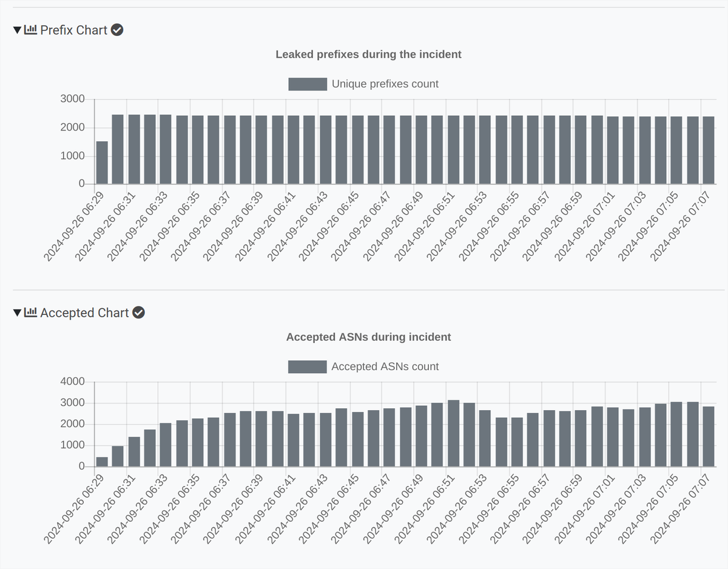Image resolution: width=728 pixels, height=569 pixels.
Task: Click the bar-chart icon beside Prefix Chart
Action: point(30,30)
